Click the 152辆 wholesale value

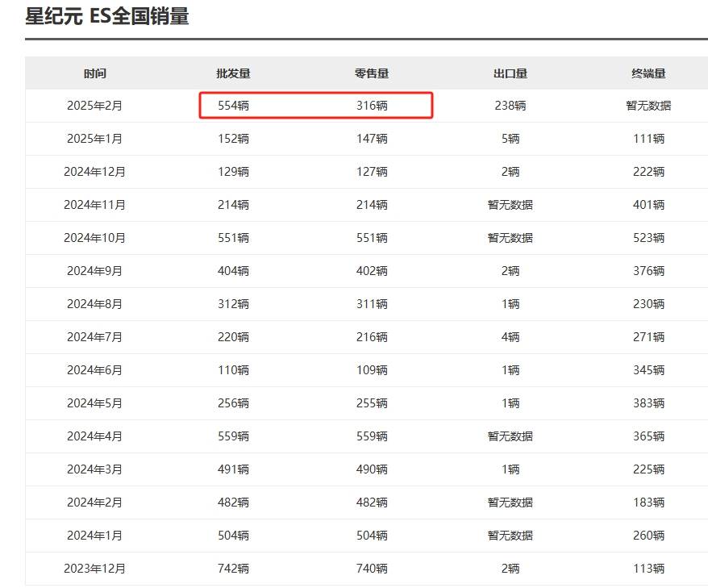[233, 139]
